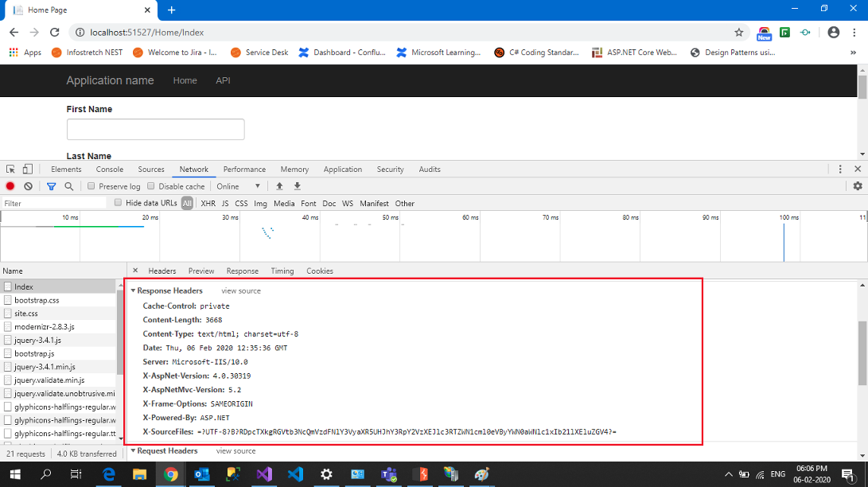The width and height of the screenshot is (868, 487).
Task: Activate the inspect element picker
Action: [10, 169]
